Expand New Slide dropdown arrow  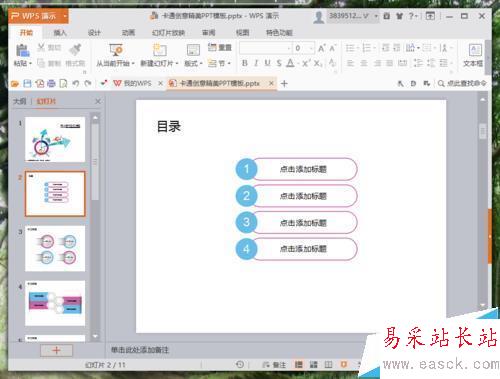[x=177, y=63]
